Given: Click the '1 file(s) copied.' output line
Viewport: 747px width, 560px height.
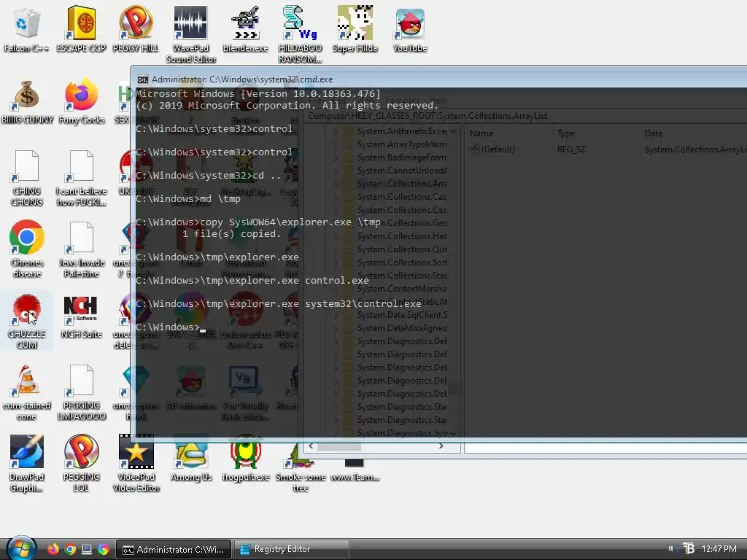Looking at the screenshot, I should tap(231, 234).
